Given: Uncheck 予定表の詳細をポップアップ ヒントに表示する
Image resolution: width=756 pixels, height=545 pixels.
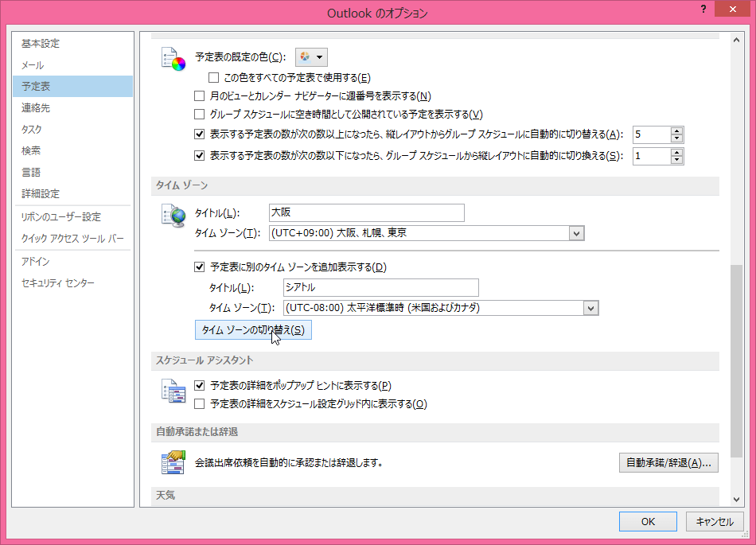Looking at the screenshot, I should pos(199,386).
